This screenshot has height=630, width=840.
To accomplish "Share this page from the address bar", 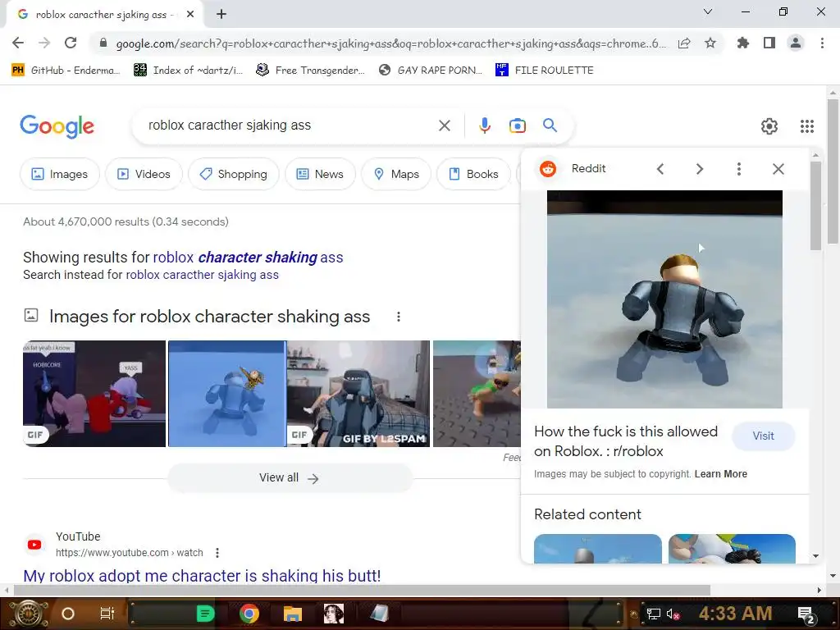I will [684, 43].
